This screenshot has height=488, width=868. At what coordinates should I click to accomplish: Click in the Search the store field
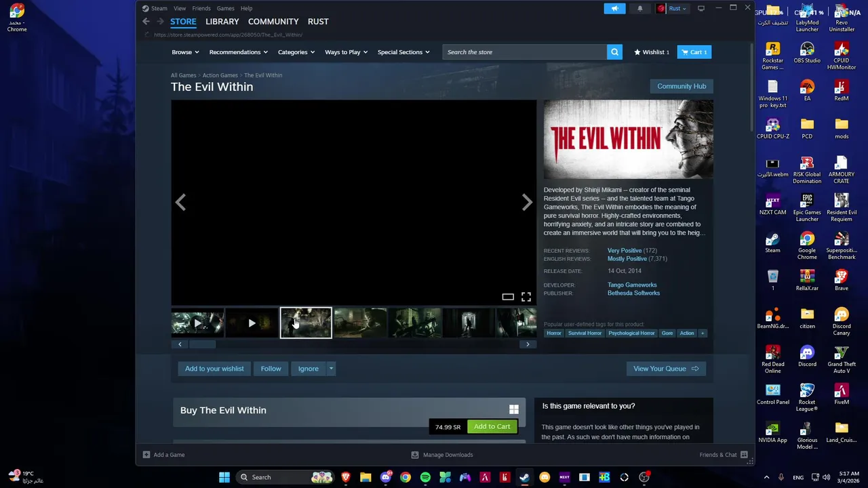pos(525,52)
